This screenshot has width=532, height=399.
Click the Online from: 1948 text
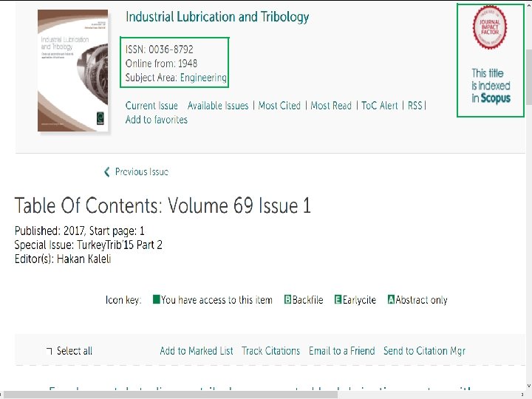click(162, 64)
